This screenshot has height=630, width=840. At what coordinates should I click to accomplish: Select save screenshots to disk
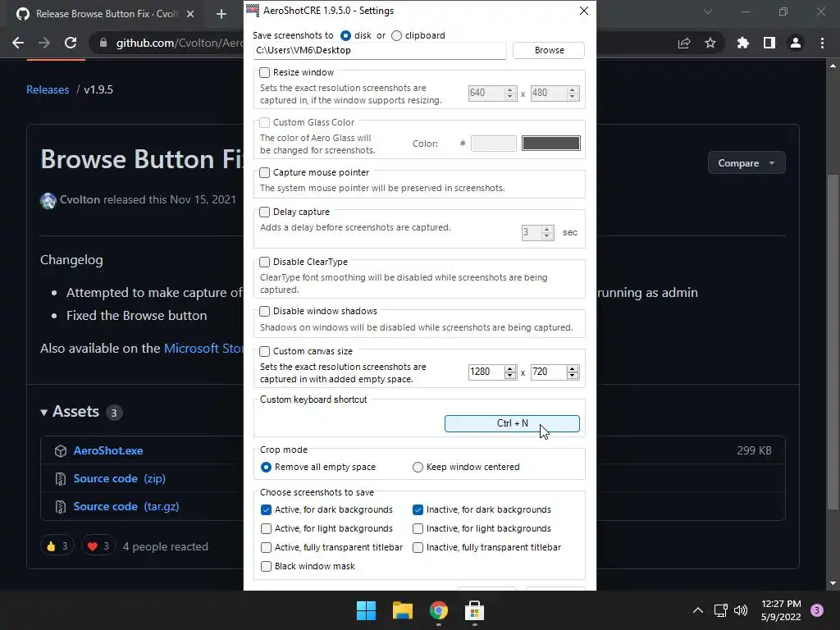click(345, 35)
